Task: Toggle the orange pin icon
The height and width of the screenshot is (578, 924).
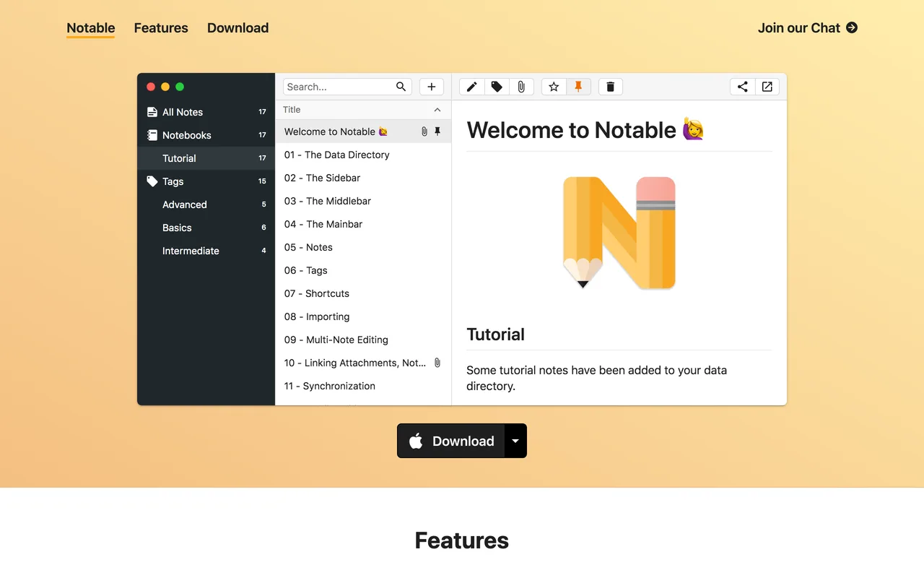Action: (578, 87)
